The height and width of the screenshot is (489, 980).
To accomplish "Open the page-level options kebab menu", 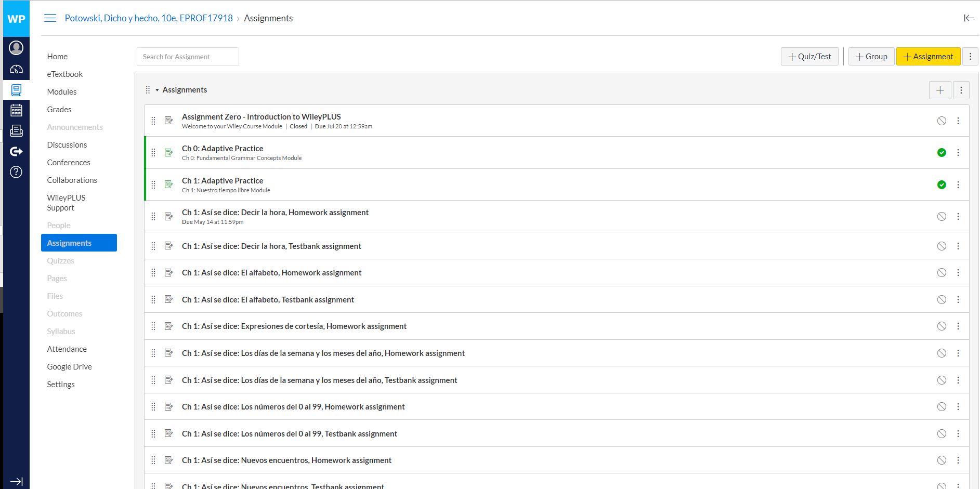I will (x=970, y=57).
